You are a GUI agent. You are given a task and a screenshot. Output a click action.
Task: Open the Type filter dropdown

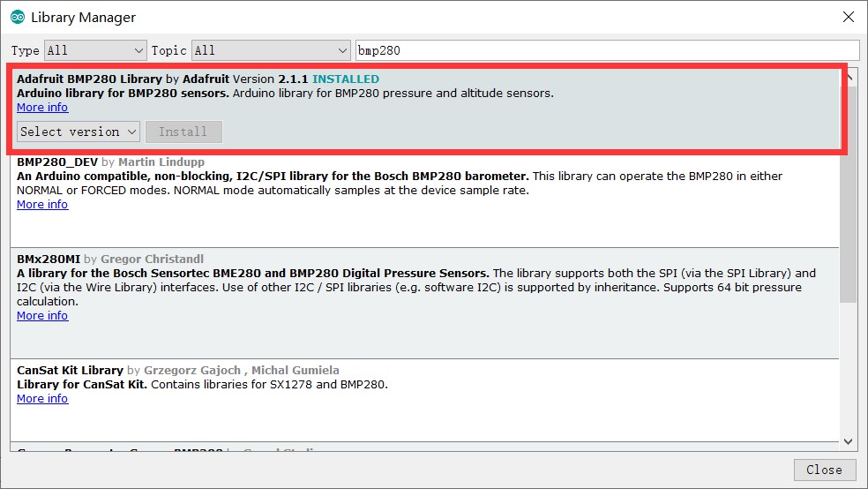pos(95,50)
